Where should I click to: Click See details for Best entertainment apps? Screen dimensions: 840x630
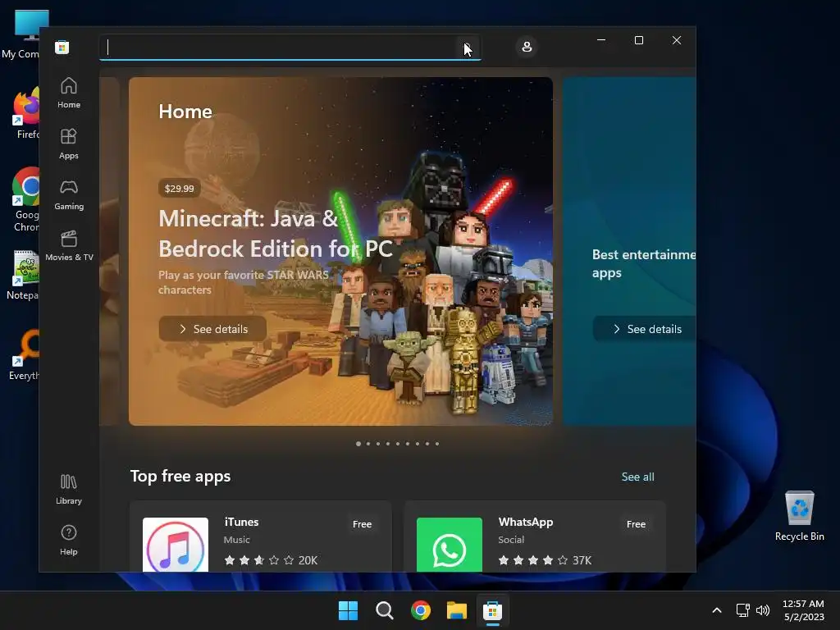(645, 329)
